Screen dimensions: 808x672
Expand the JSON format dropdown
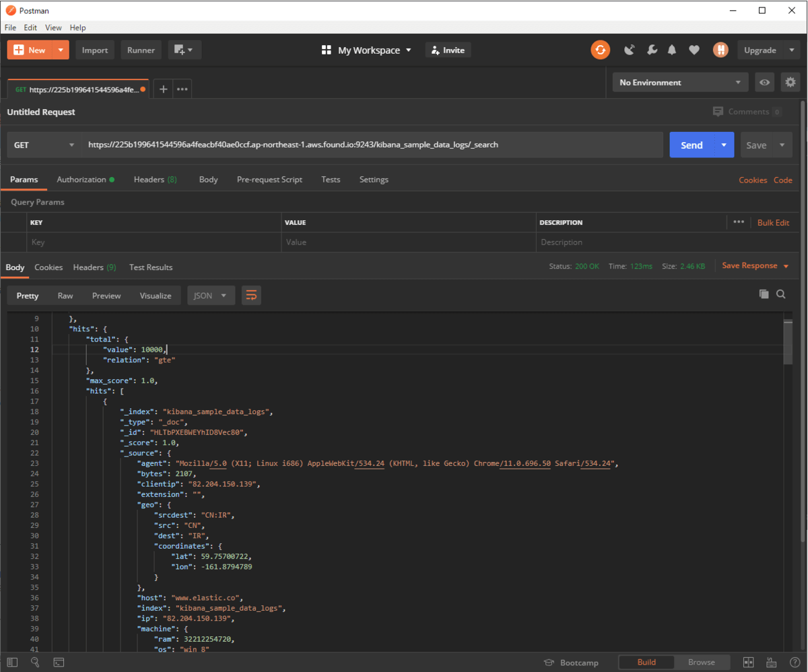click(211, 296)
